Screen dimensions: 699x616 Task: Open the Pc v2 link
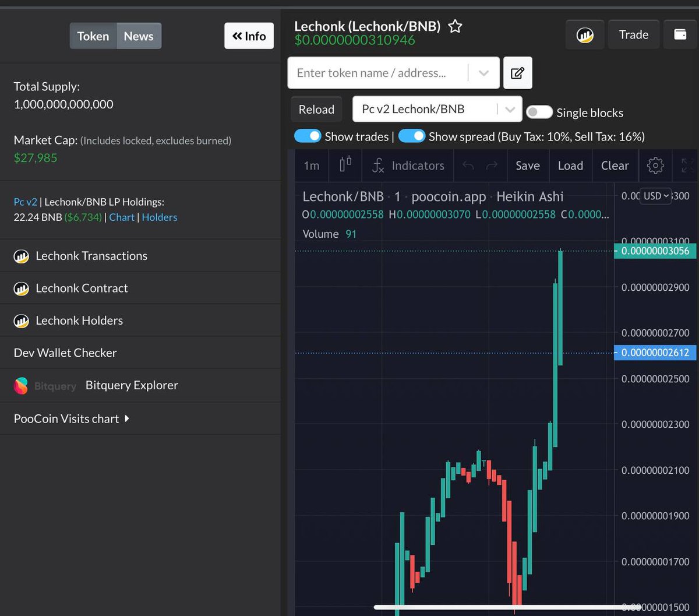click(x=26, y=202)
